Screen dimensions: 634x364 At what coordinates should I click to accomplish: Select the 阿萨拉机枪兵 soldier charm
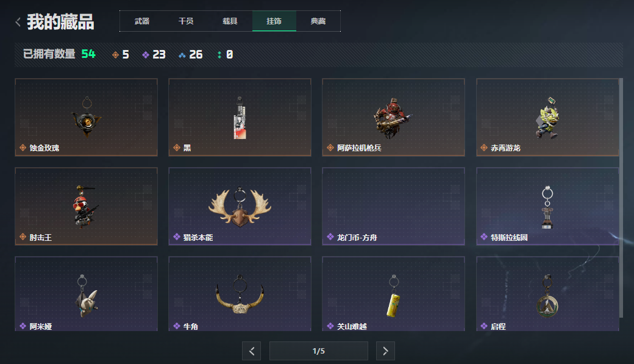(392, 118)
